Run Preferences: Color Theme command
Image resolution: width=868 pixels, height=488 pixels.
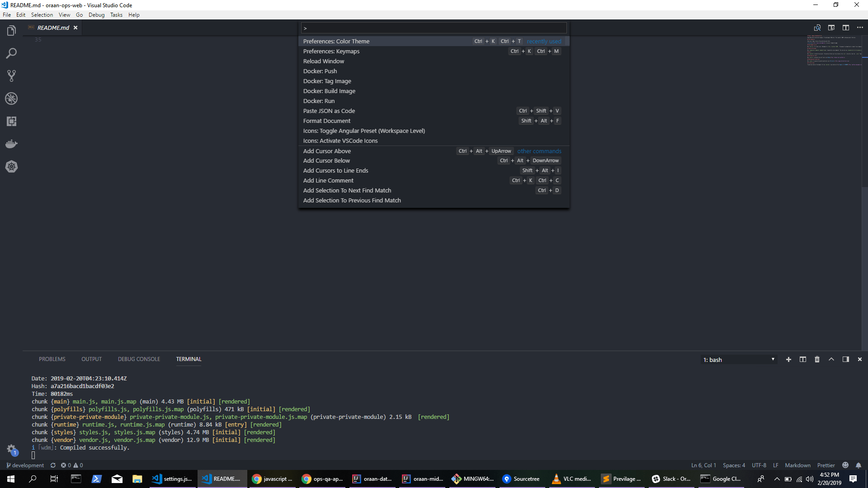point(336,41)
